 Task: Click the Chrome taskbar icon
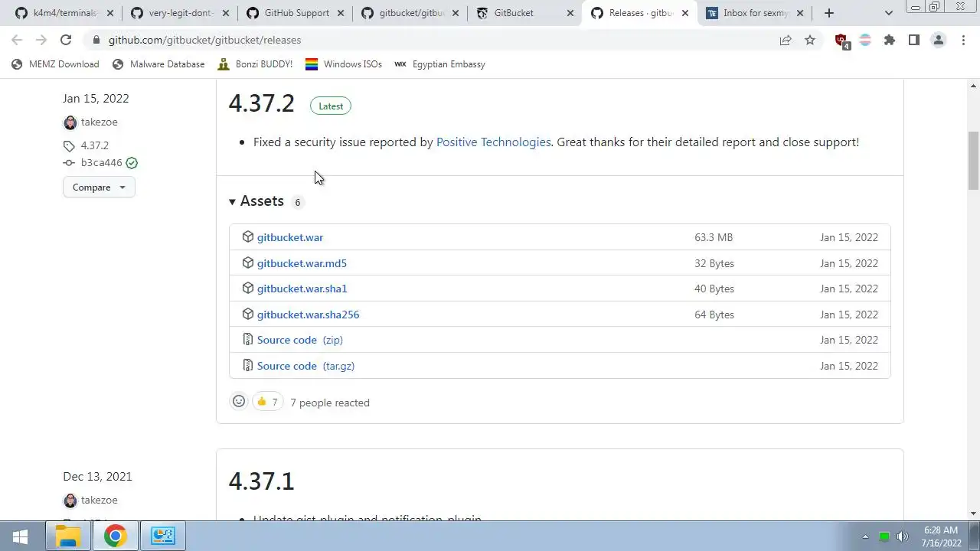coord(115,536)
